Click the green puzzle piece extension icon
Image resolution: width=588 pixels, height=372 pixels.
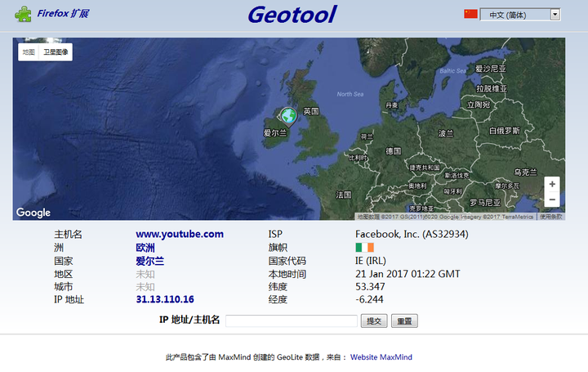coord(23,14)
